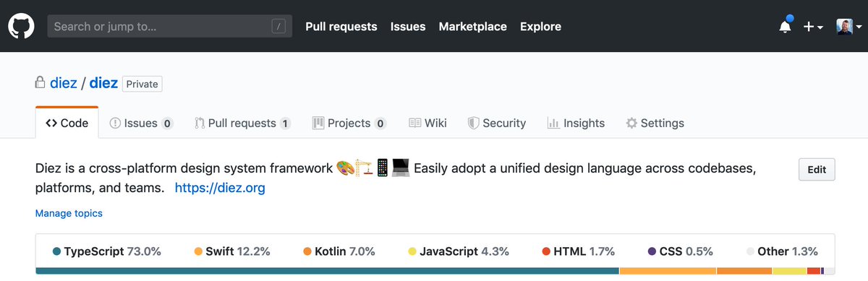
Task: Click the laptop emoji in description
Action: (401, 169)
